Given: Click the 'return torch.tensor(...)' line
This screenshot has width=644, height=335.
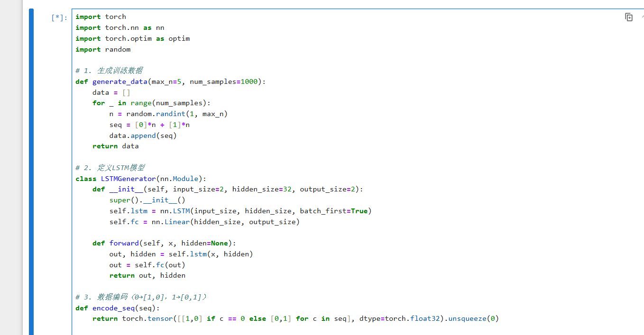Looking at the screenshot, I should point(295,318).
